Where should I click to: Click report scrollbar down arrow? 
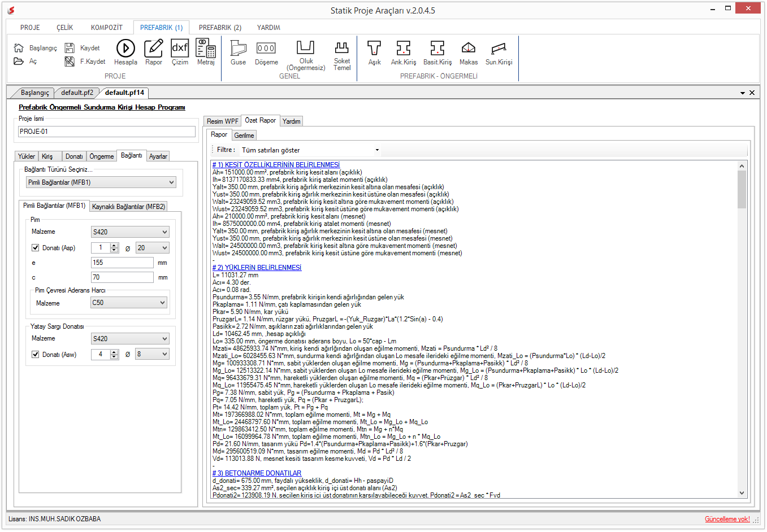click(x=742, y=493)
